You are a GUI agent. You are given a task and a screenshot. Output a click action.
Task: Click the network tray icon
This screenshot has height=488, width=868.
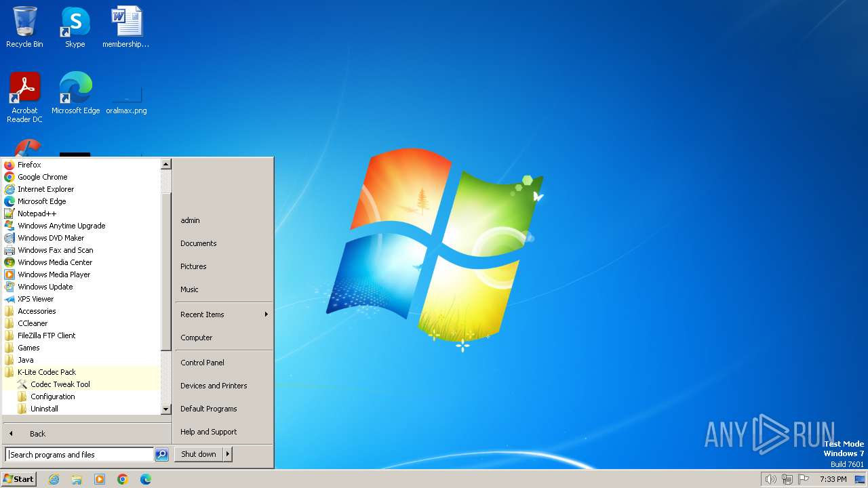(x=787, y=479)
